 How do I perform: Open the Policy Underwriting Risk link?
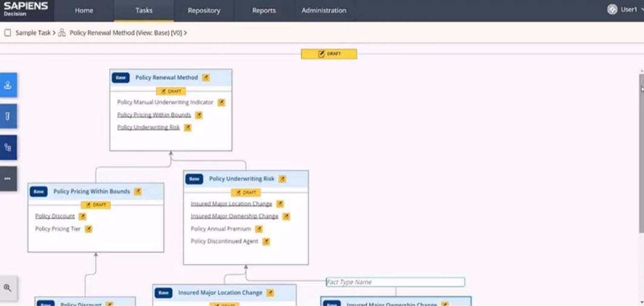[x=148, y=127]
